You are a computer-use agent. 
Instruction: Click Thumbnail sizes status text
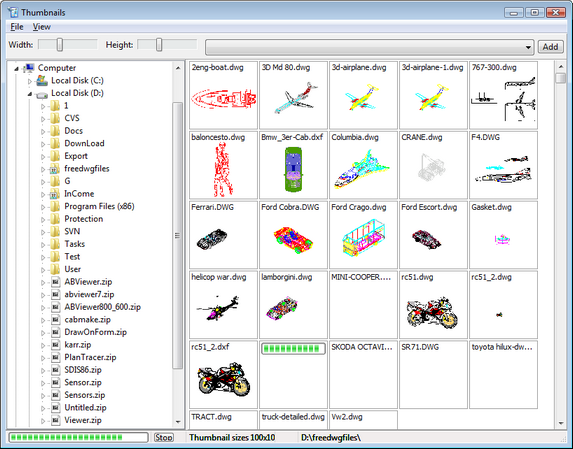point(232,437)
